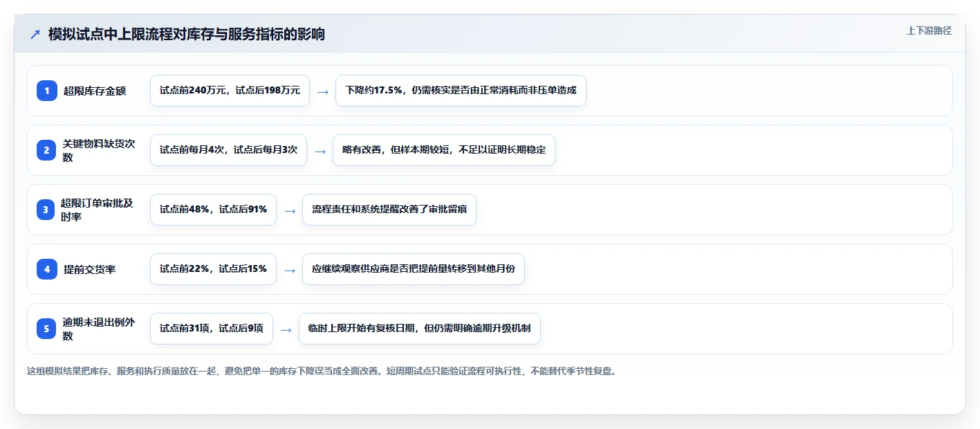Open the 试点前48%，试点后91% value box
Image resolution: width=980 pixels, height=429 pixels.
coord(213,210)
